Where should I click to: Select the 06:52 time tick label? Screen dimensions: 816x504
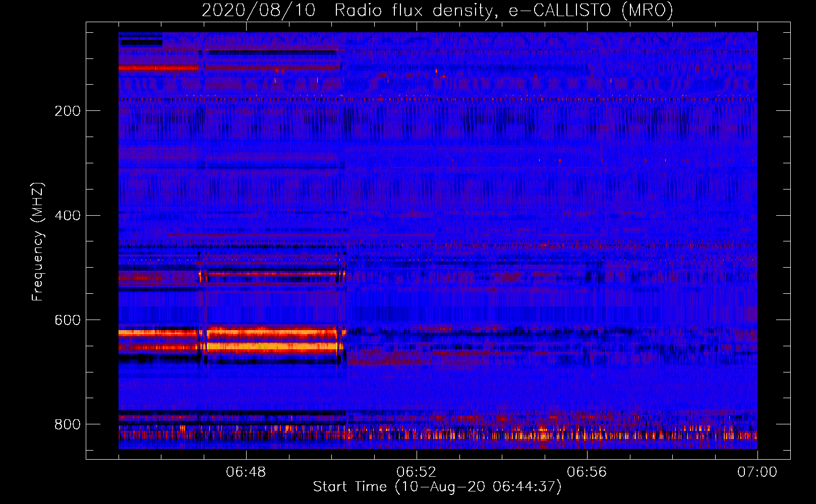tap(417, 472)
